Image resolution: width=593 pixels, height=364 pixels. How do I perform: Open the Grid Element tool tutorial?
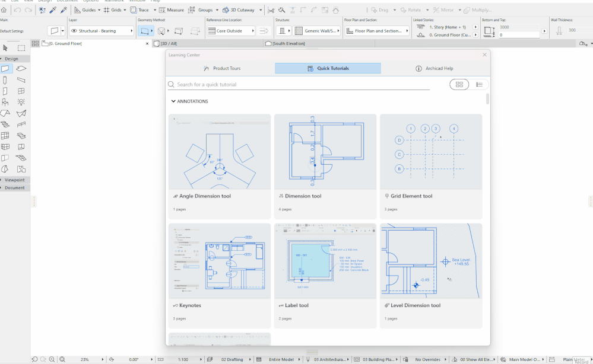[431, 166]
